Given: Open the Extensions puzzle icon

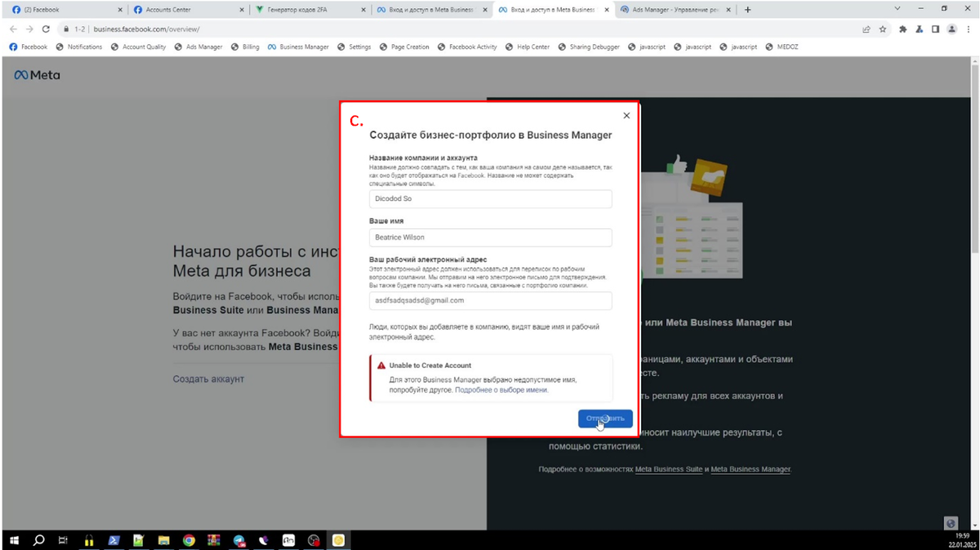Looking at the screenshot, I should 902,29.
